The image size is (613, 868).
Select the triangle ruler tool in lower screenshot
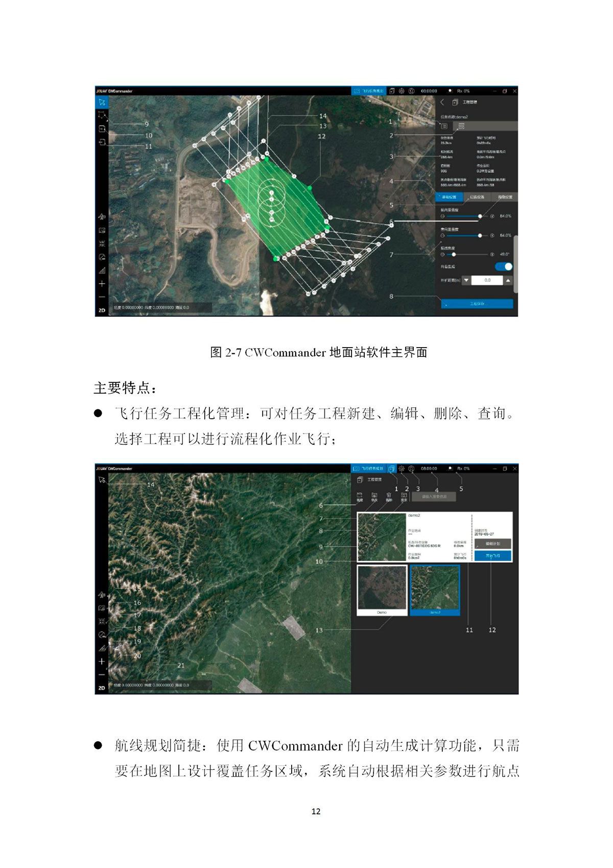tap(102, 648)
